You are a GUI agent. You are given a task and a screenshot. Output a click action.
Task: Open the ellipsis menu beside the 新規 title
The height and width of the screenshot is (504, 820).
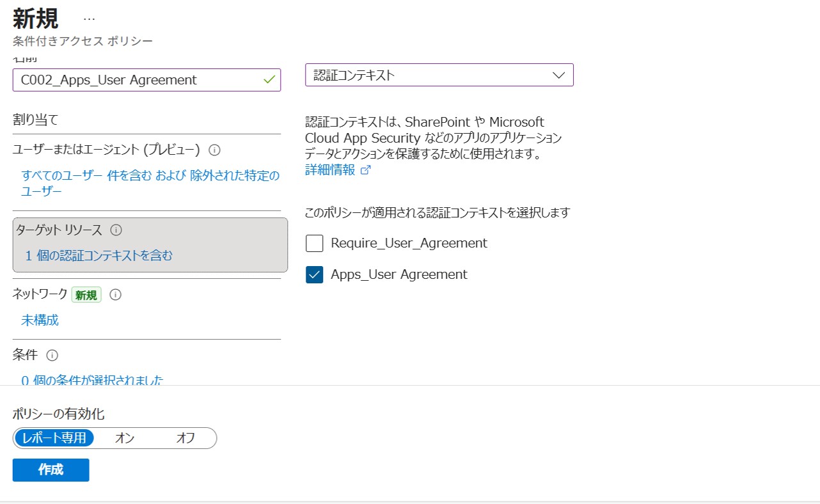coord(89,19)
